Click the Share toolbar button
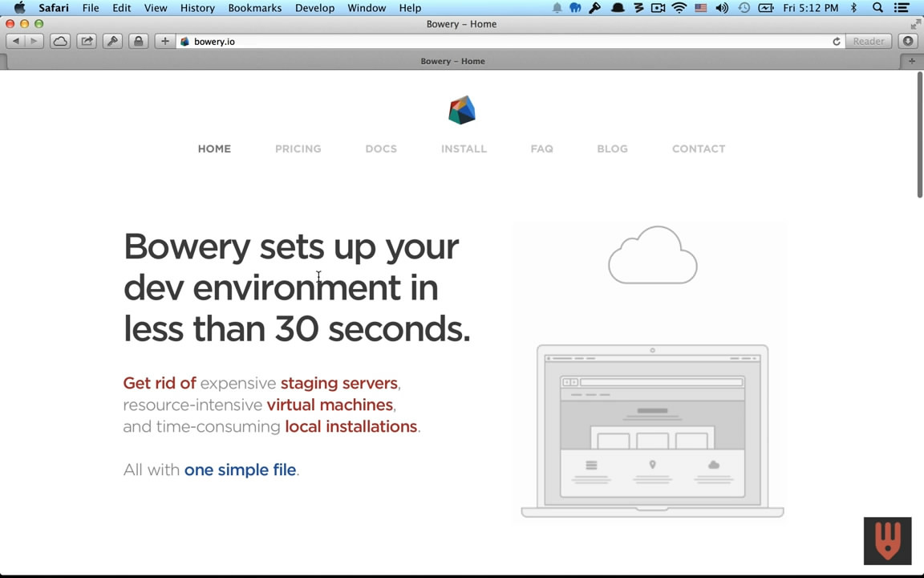This screenshot has height=578, width=924. 87,41
